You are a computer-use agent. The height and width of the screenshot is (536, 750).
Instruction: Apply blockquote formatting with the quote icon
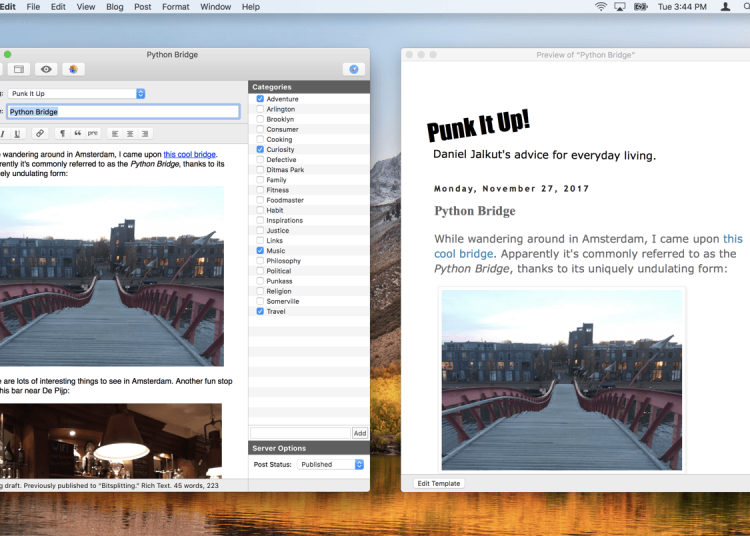tap(78, 133)
